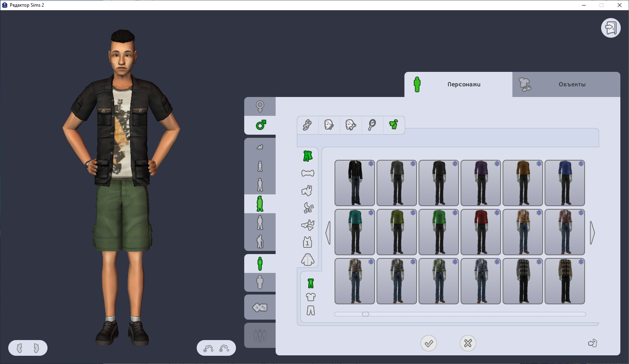The image size is (629, 364).
Task: Pick the bright green sweater outfit
Action: (439, 232)
